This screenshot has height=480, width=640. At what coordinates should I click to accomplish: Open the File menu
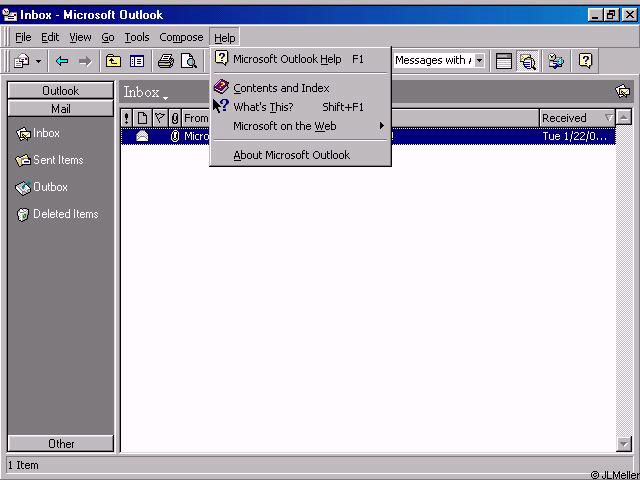tap(23, 38)
